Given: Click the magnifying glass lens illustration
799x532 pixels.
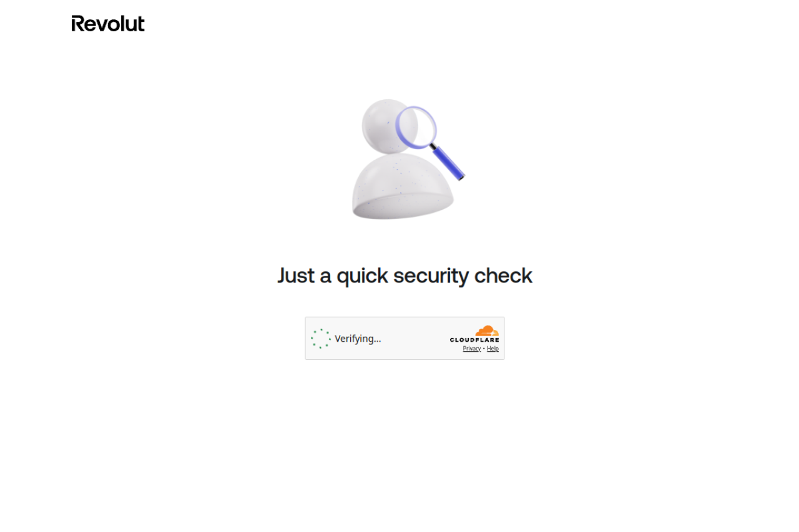Looking at the screenshot, I should pos(416,127).
